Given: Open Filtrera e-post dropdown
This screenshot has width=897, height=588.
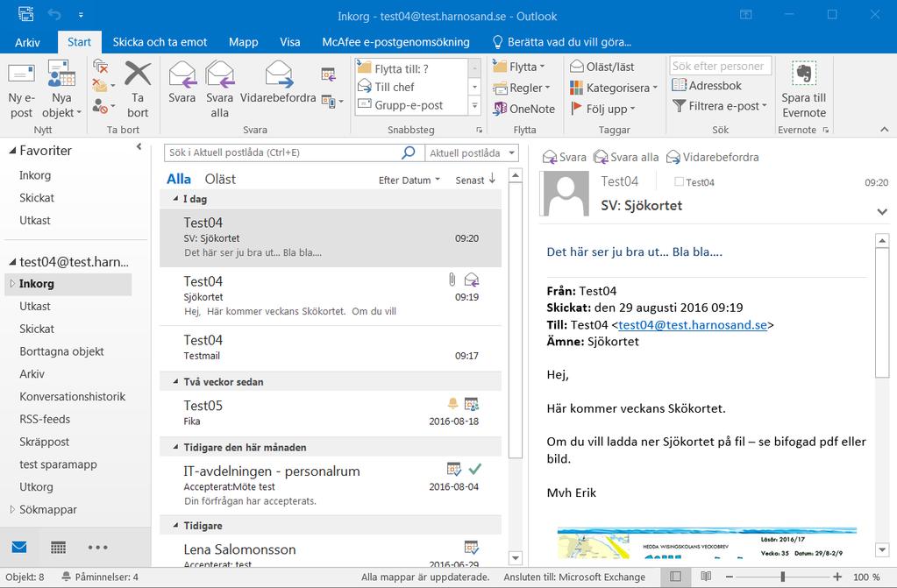Looking at the screenshot, I should (720, 106).
